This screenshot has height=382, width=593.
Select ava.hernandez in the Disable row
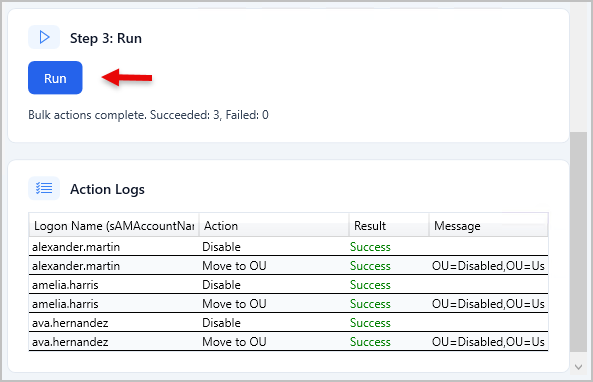tap(70, 323)
